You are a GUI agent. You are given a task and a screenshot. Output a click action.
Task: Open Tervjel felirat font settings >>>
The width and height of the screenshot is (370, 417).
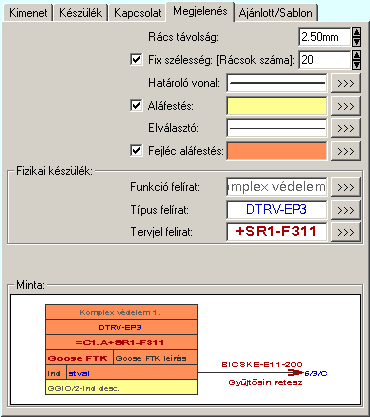[x=346, y=232]
